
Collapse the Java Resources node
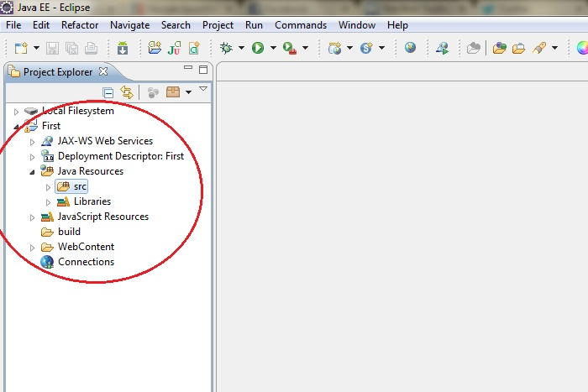tap(32, 172)
